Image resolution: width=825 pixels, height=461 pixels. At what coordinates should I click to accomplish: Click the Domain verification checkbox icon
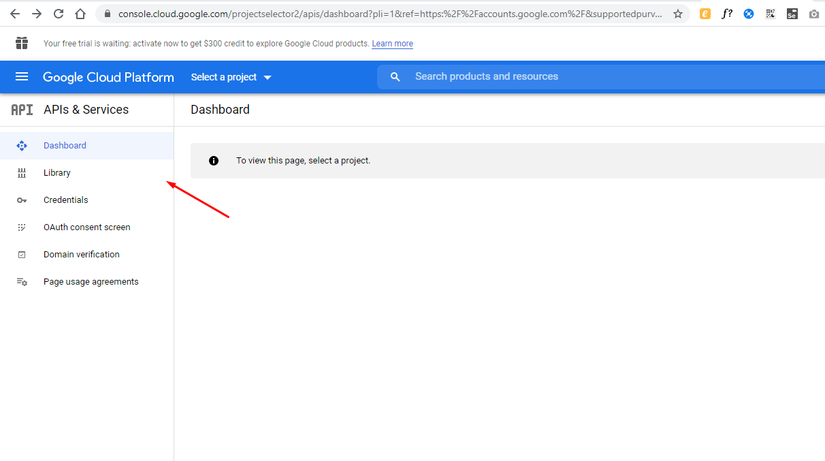click(x=22, y=255)
